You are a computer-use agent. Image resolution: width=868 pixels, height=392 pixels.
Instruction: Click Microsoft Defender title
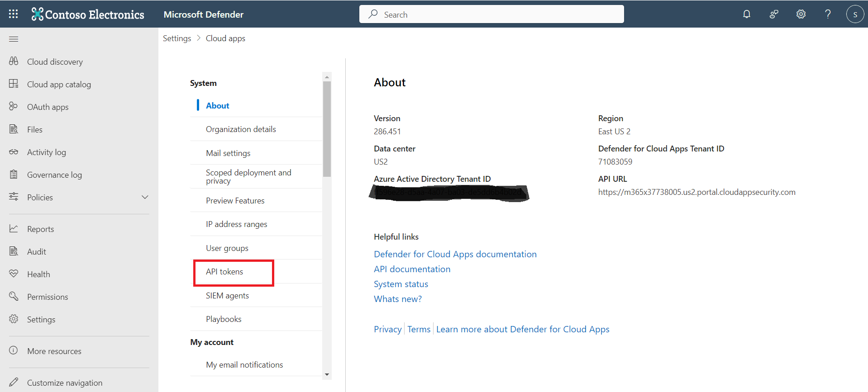204,14
